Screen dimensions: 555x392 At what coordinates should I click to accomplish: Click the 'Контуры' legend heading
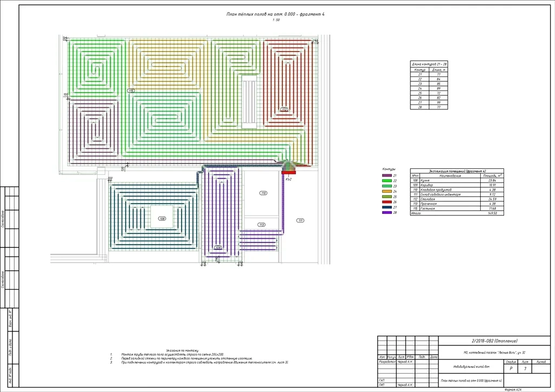point(389,169)
